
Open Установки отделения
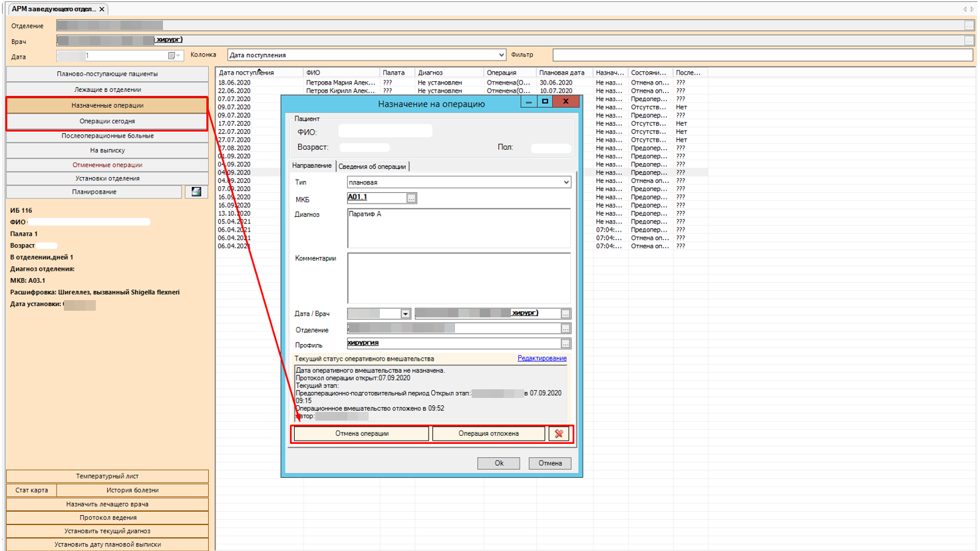pyautogui.click(x=107, y=178)
